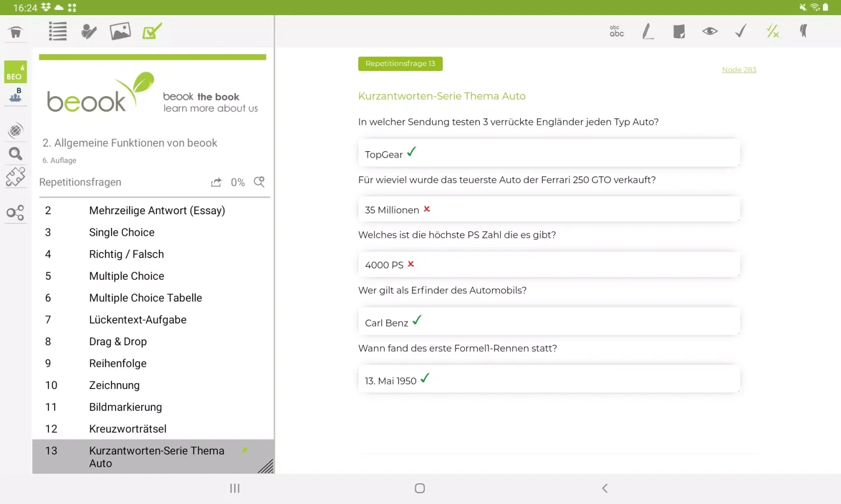Click the Kurzantworten-Serie Thema Auto heading
Screen dimensions: 841x504
(442, 96)
